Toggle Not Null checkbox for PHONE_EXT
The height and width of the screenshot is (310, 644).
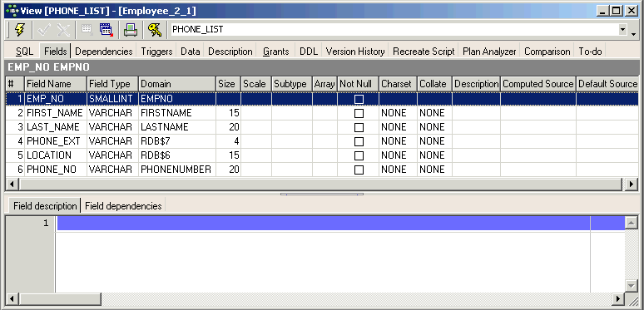[x=359, y=141]
